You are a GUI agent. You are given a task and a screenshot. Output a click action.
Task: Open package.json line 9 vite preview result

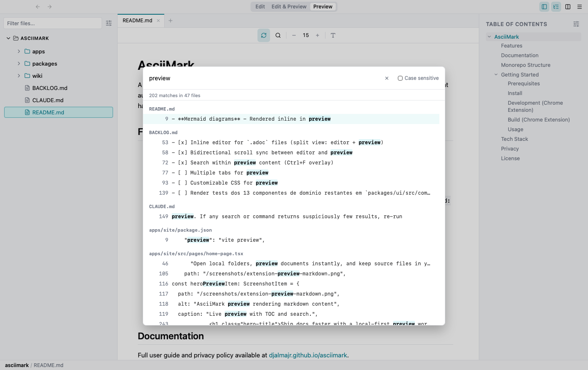(291, 240)
